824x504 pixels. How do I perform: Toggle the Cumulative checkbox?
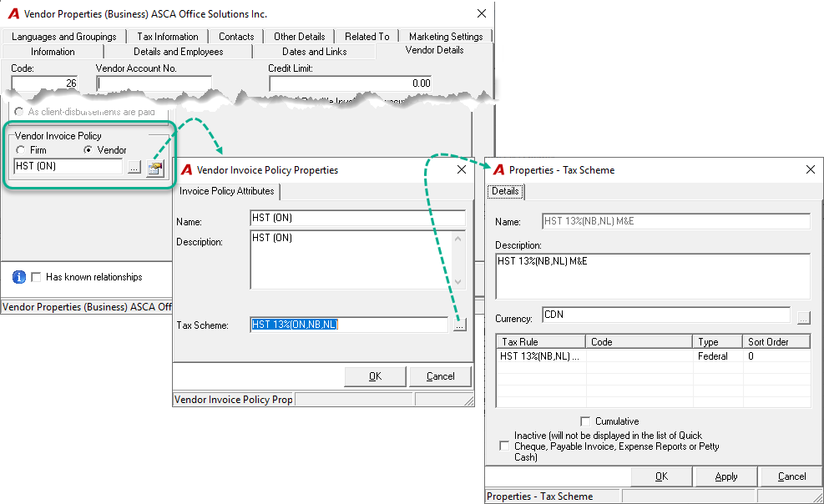coord(585,421)
